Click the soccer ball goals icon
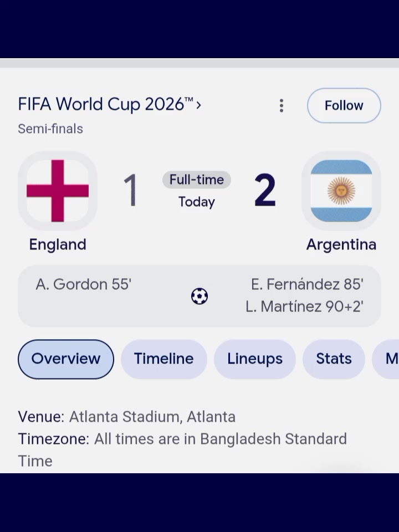Screen dimensions: 399x532 tap(199, 296)
